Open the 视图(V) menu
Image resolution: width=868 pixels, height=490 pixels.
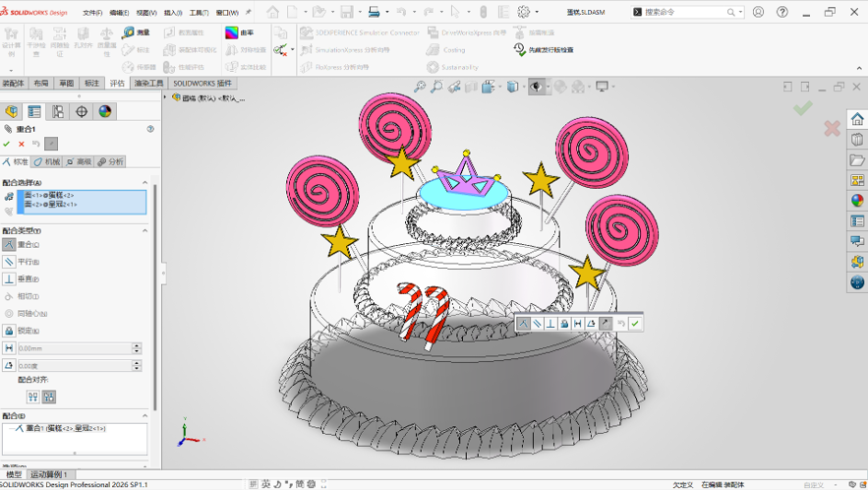pyautogui.click(x=146, y=12)
